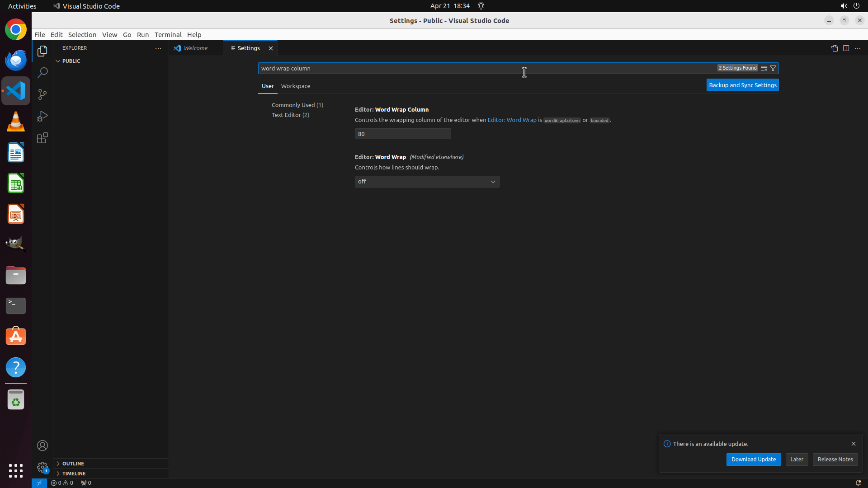Screen dimensions: 868x488
Task: Collapse the PUBLIC folder
Action: [x=71, y=61]
